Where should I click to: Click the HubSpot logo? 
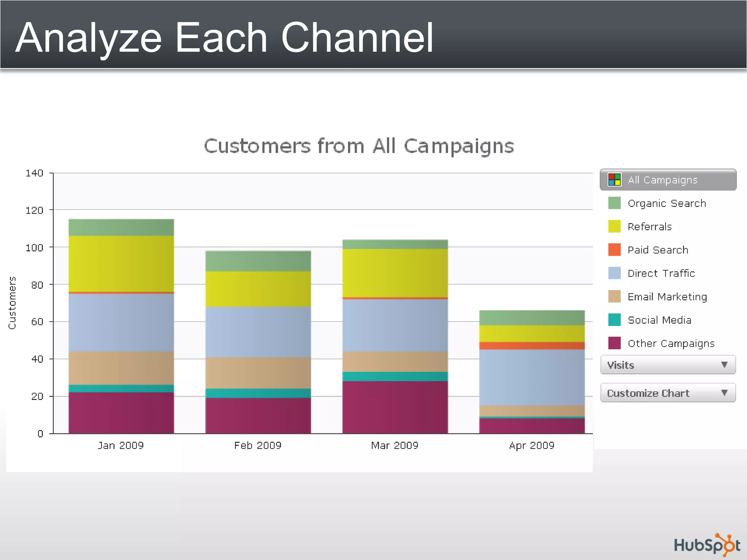[707, 544]
